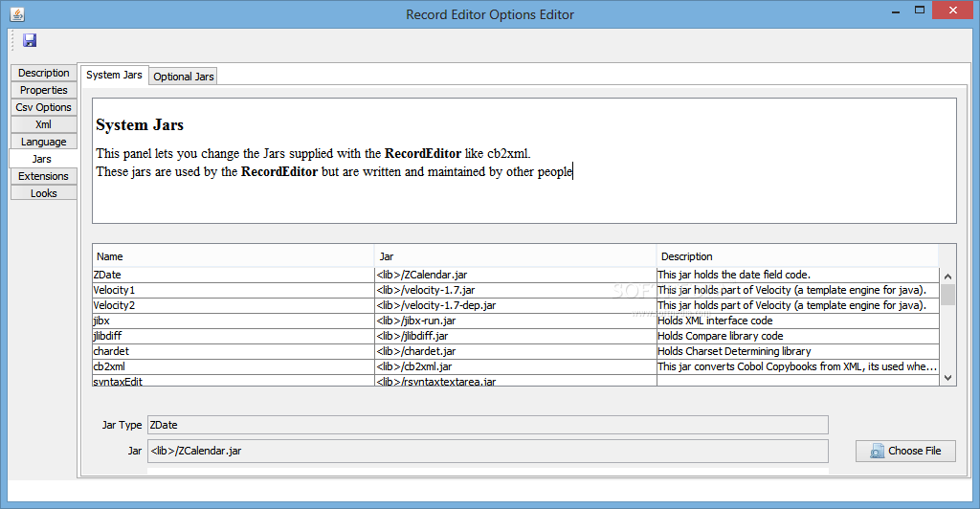Select the Jars side tab
This screenshot has width=980, height=509.
[42, 159]
